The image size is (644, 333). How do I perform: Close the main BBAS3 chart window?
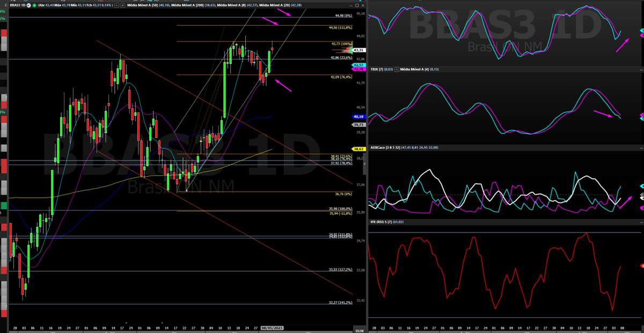(363, 5)
